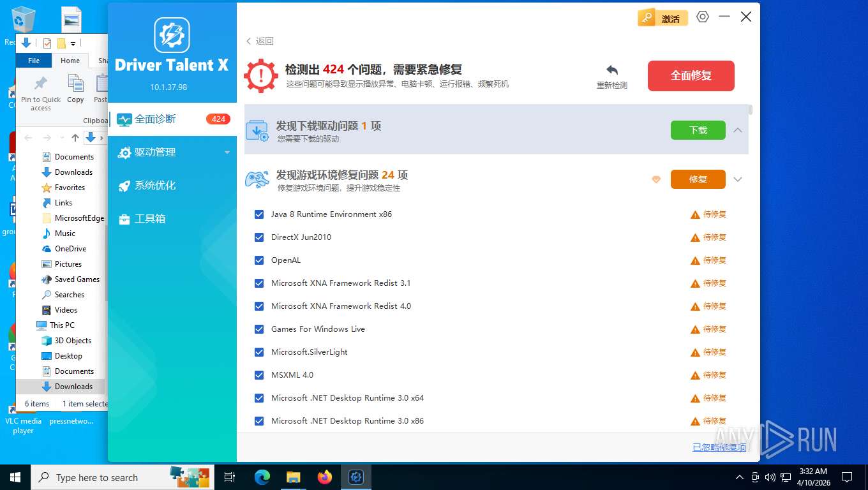Open the 全面诊断 tab
The height and width of the screenshot is (490, 868).
tap(172, 119)
